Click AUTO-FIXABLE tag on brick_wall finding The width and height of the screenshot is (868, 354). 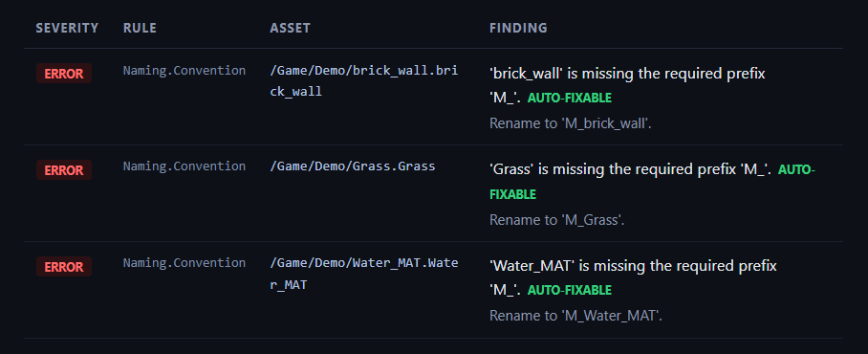tap(570, 98)
